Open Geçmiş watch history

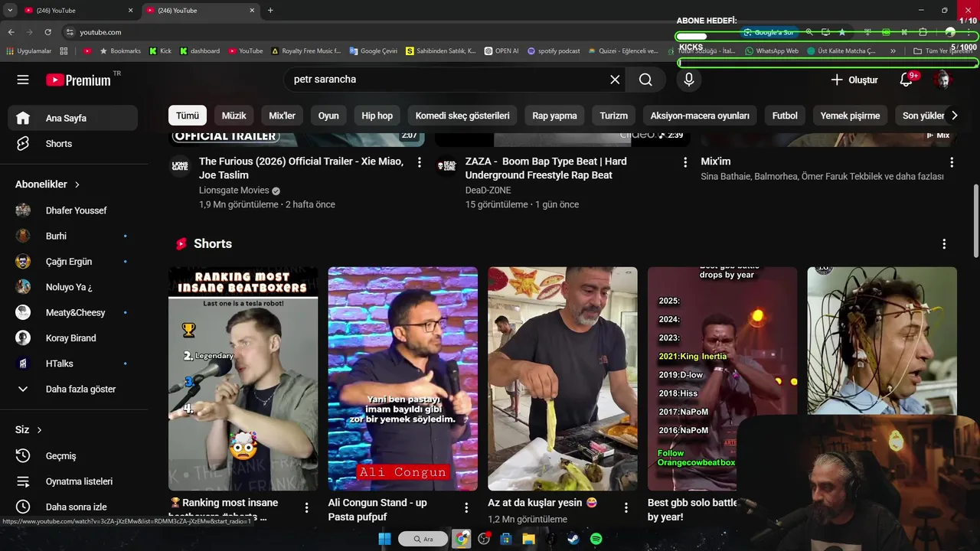pyautogui.click(x=73, y=456)
